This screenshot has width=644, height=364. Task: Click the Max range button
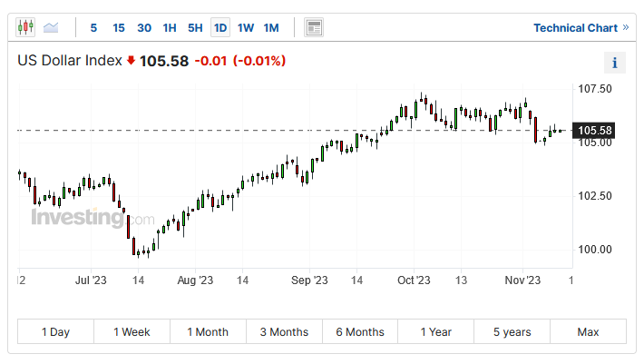pos(588,331)
